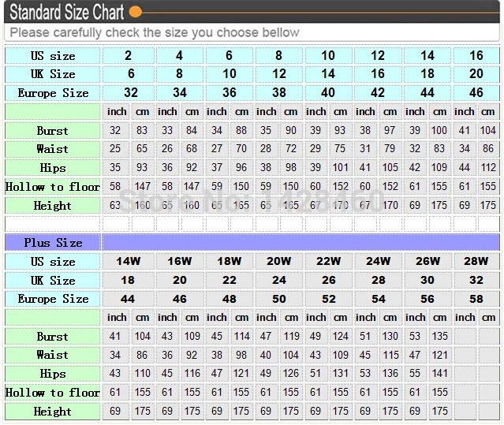The image size is (504, 425).
Task: Select Waist '79' cm under US size 12
Action: [390, 148]
